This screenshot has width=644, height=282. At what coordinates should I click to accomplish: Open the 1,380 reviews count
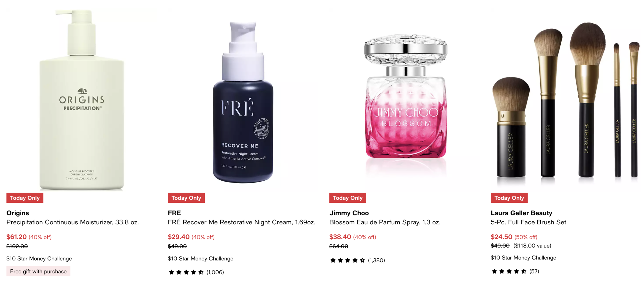[x=377, y=260]
